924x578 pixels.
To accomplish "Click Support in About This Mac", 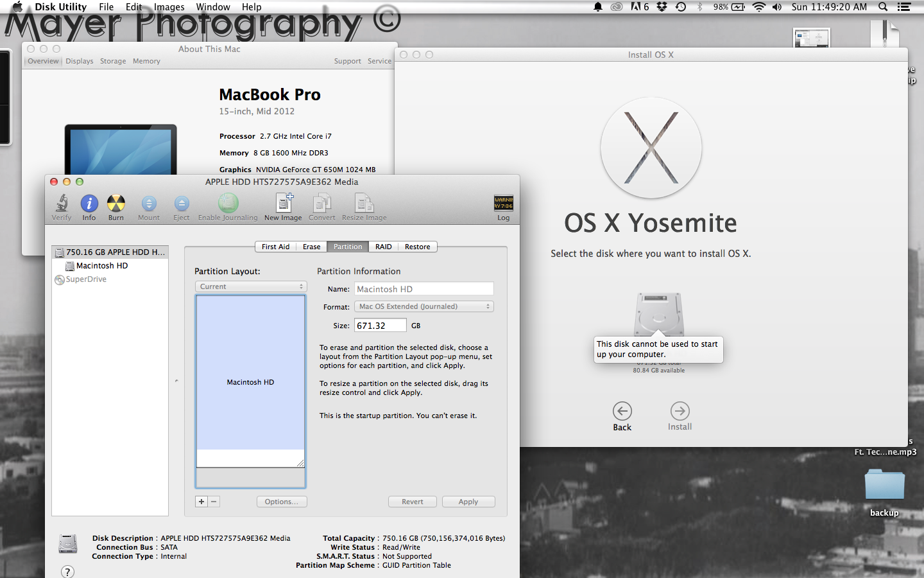I will [347, 61].
